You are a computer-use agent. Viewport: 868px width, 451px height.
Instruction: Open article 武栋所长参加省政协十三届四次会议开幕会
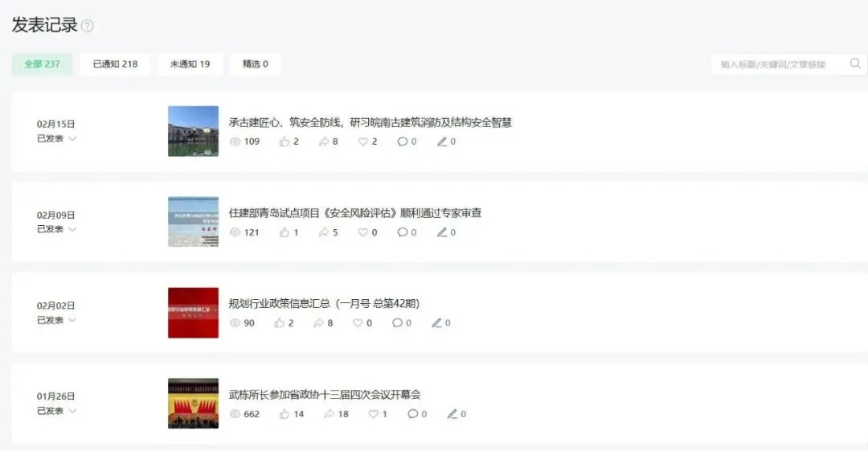coord(325,395)
